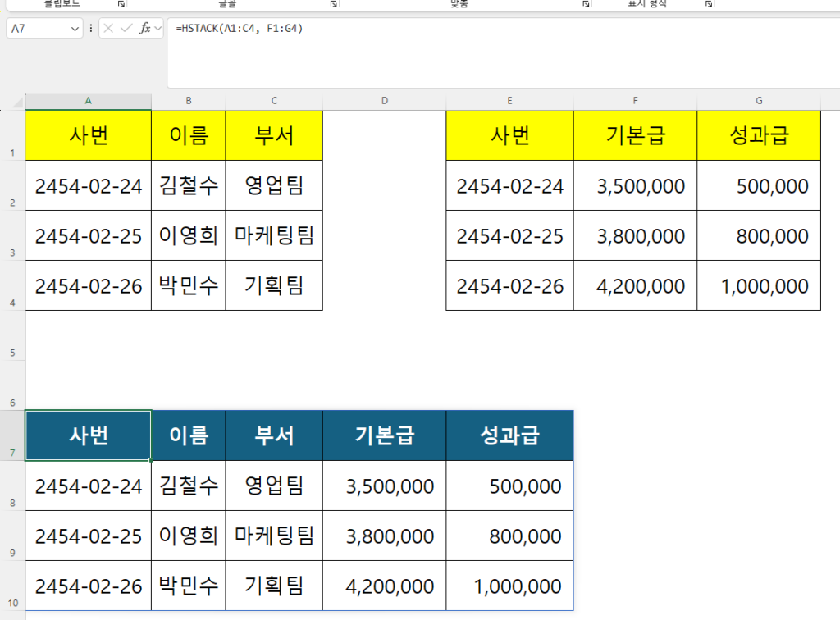This screenshot has height=620, width=840.
Task: Click the yellow 성과급 header cell
Action: pos(759,136)
